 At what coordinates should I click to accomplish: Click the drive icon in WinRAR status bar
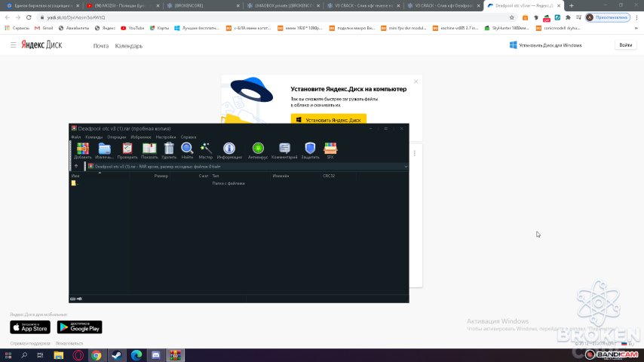click(x=72, y=299)
